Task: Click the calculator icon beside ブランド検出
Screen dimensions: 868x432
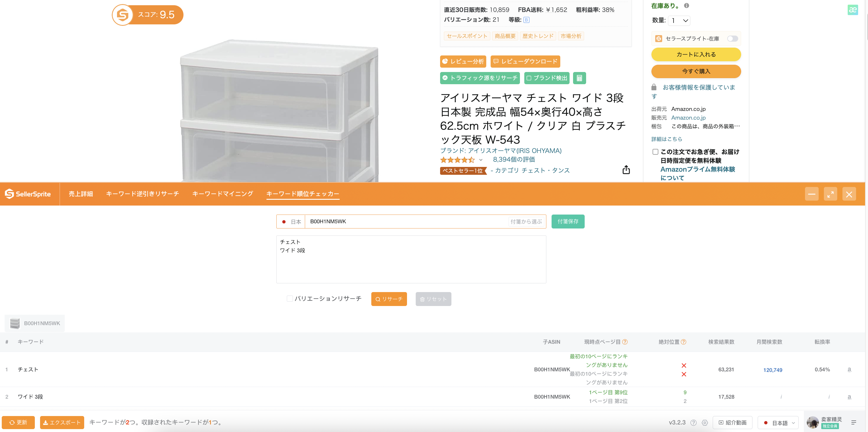Action: (579, 78)
